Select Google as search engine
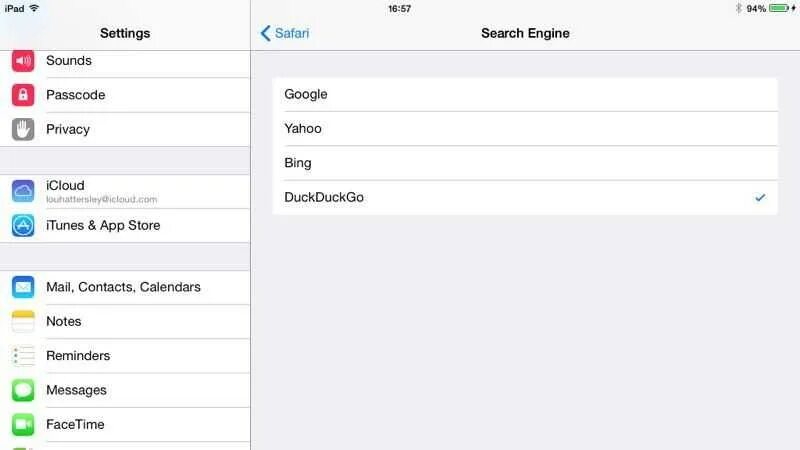This screenshot has height=450, width=800. pos(524,94)
